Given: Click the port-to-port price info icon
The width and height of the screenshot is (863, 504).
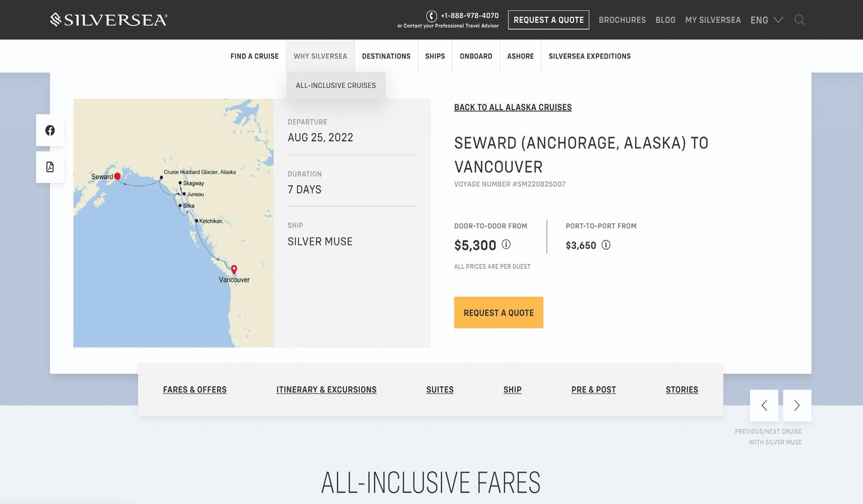Looking at the screenshot, I should point(606,245).
